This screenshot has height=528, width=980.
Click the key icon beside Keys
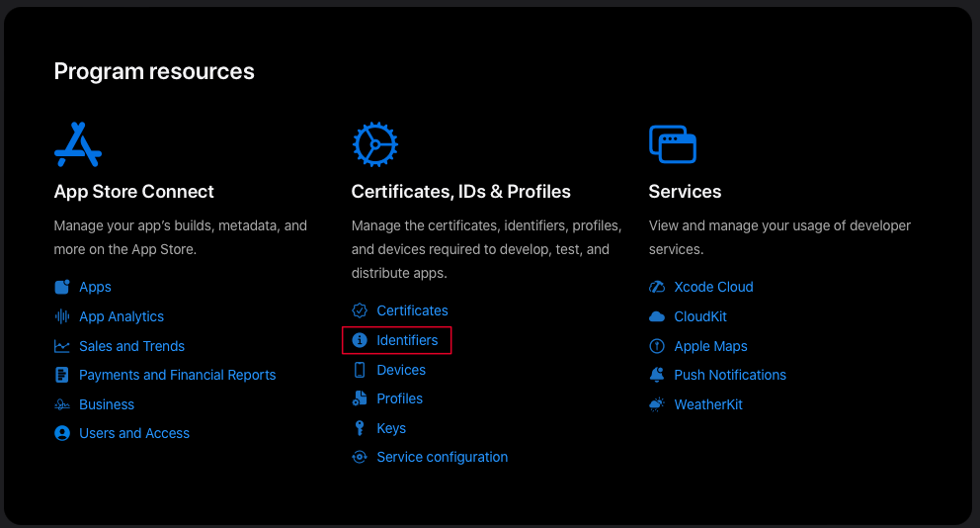[360, 428]
